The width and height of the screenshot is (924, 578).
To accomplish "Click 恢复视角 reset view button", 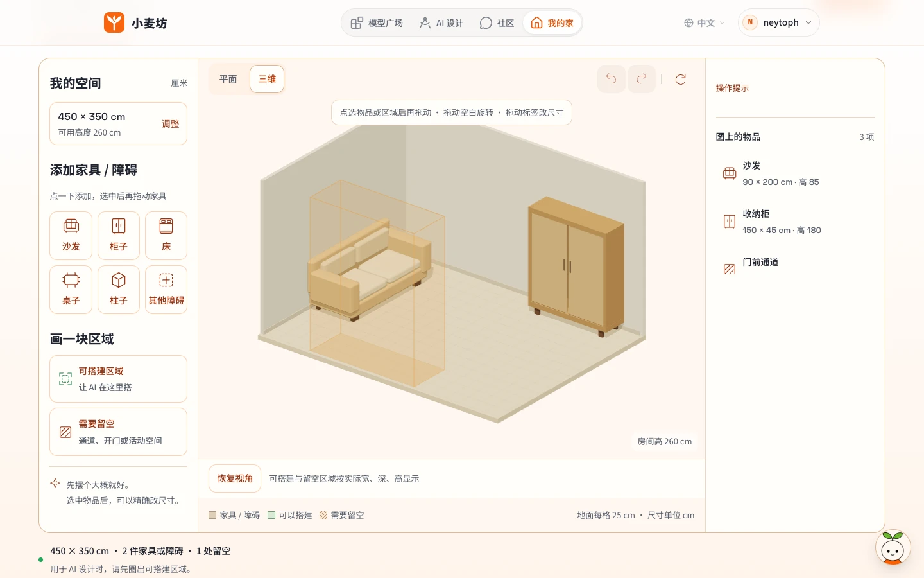I will (235, 478).
